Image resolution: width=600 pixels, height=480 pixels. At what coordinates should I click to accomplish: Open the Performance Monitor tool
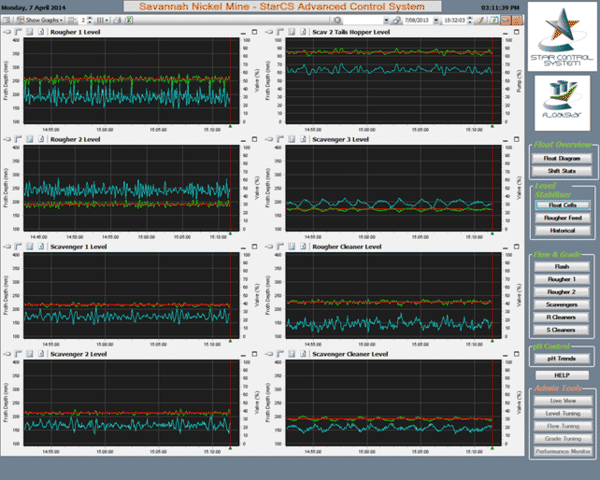[x=562, y=451]
